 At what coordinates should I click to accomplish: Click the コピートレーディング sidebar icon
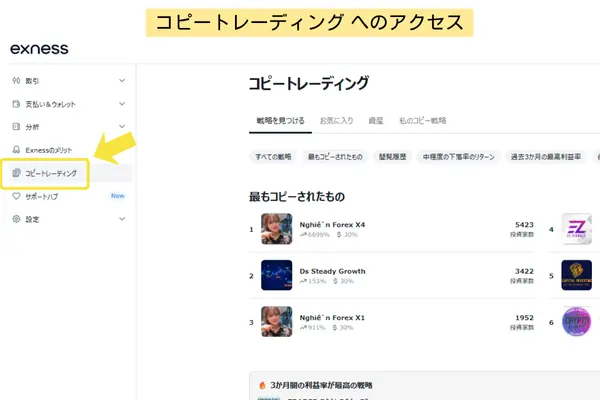(16, 173)
